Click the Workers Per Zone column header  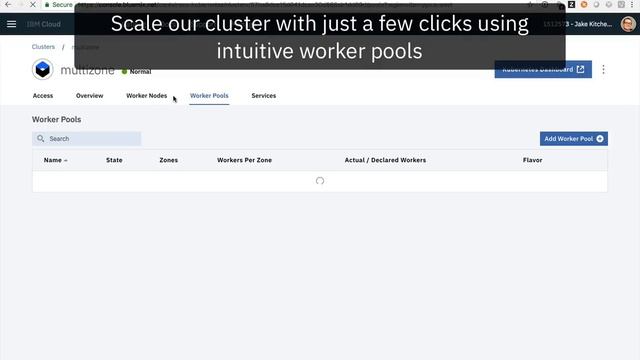tap(244, 160)
